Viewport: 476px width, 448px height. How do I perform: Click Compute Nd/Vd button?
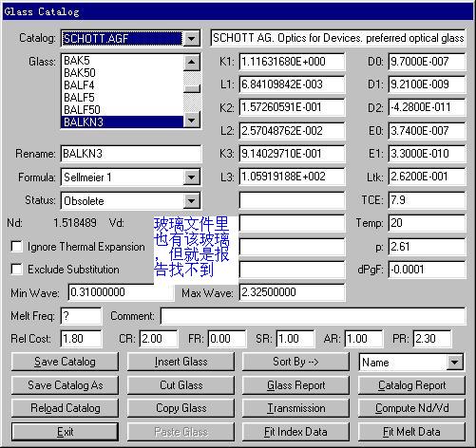coord(411,408)
